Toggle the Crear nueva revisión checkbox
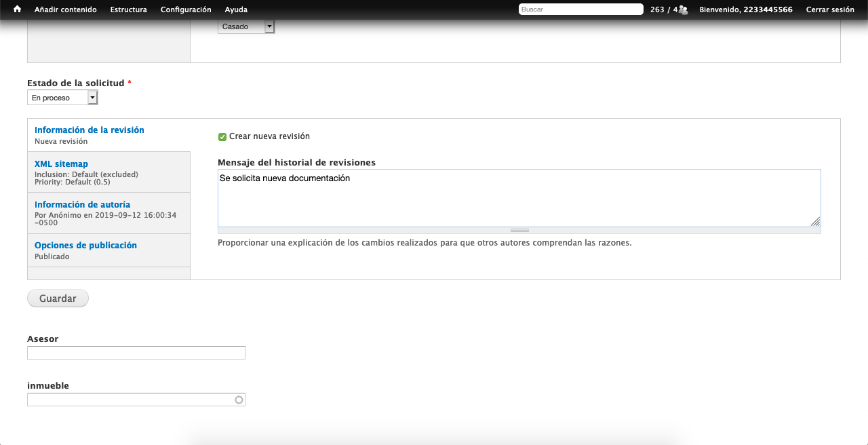The image size is (868, 445). click(x=222, y=137)
